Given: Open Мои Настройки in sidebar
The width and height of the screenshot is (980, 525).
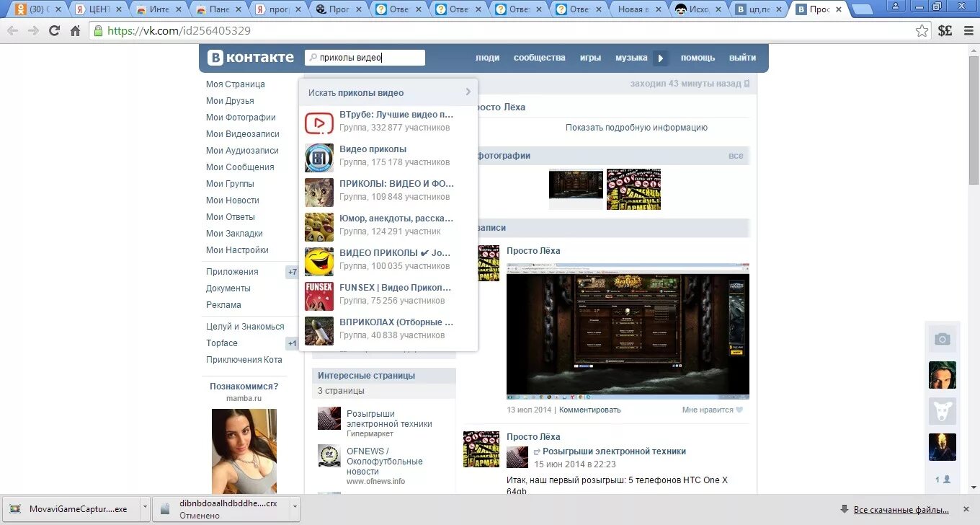Looking at the screenshot, I should (x=237, y=250).
